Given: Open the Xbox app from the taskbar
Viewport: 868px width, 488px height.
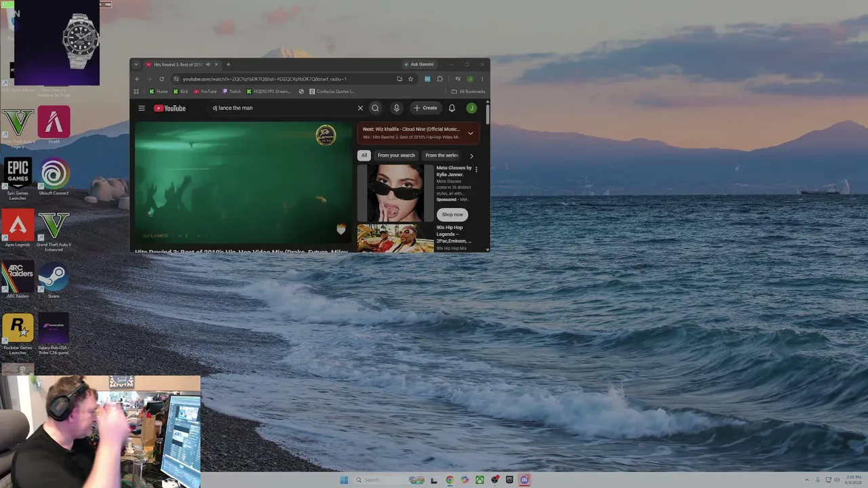Looking at the screenshot, I should point(479,480).
